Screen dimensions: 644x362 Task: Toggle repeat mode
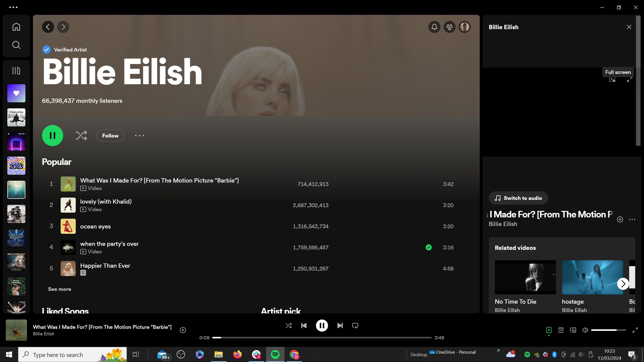point(355,326)
